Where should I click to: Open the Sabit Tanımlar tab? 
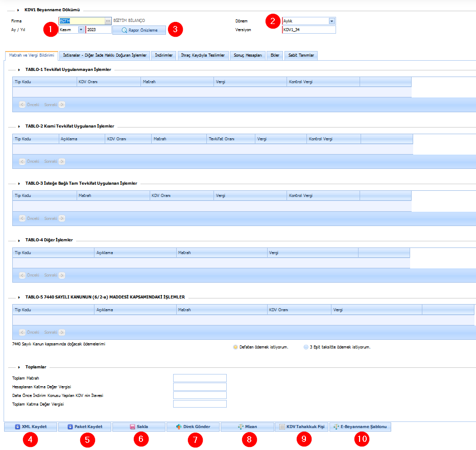pos(301,56)
